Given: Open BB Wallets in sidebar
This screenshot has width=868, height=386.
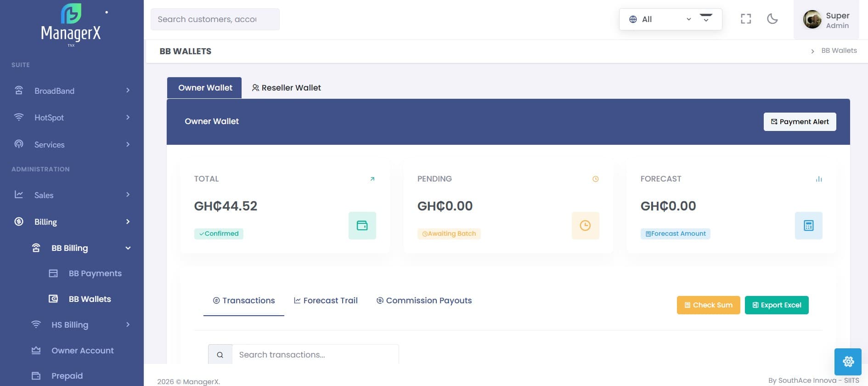Looking at the screenshot, I should (x=90, y=299).
